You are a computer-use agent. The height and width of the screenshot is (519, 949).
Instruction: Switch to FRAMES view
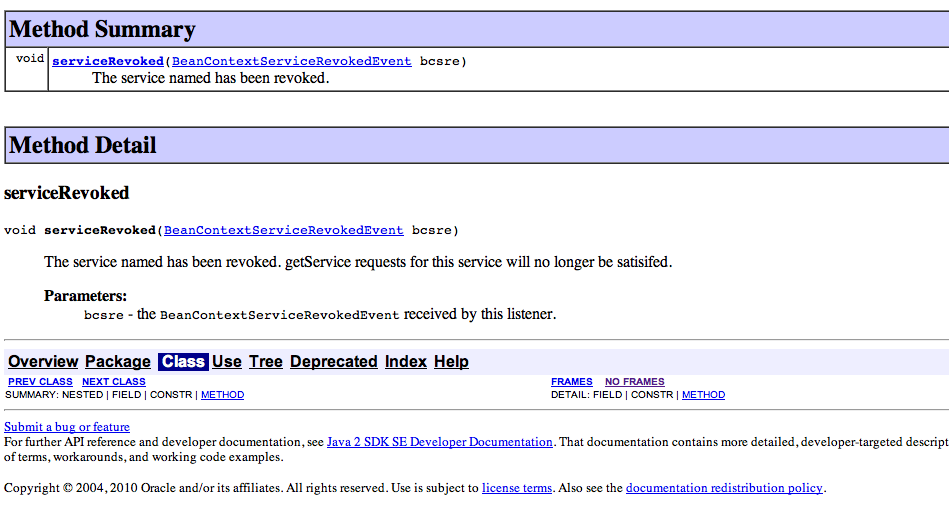click(571, 382)
